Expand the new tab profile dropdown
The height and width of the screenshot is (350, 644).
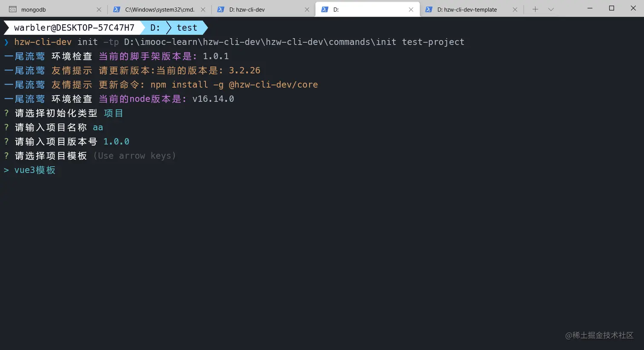tap(551, 9)
